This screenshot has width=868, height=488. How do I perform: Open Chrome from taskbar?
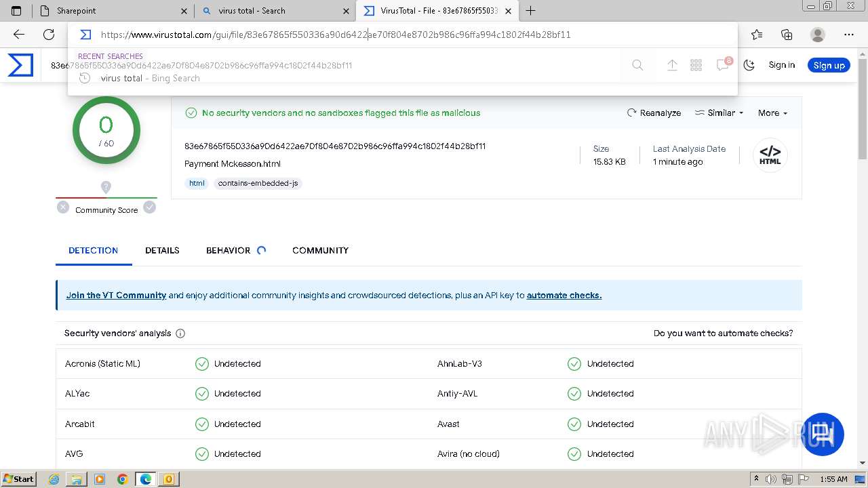click(122, 479)
